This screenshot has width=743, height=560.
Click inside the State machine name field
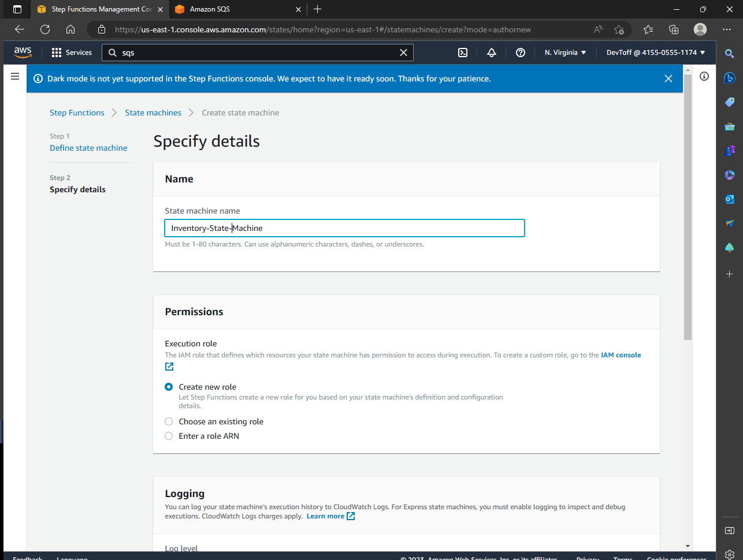(x=344, y=228)
